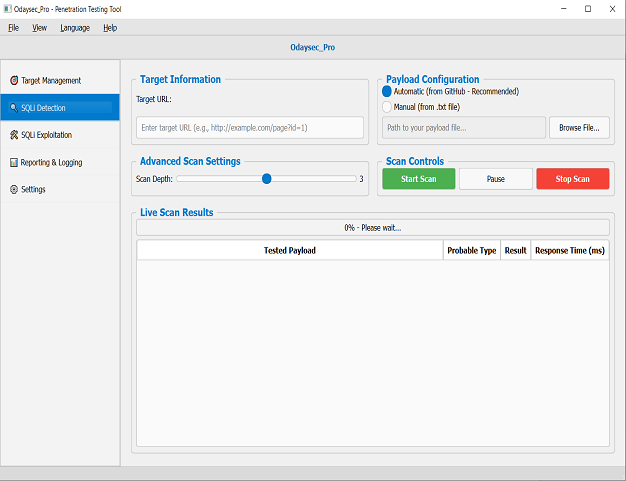
Task: Sort by Response Time (ms) column header
Action: (569, 250)
